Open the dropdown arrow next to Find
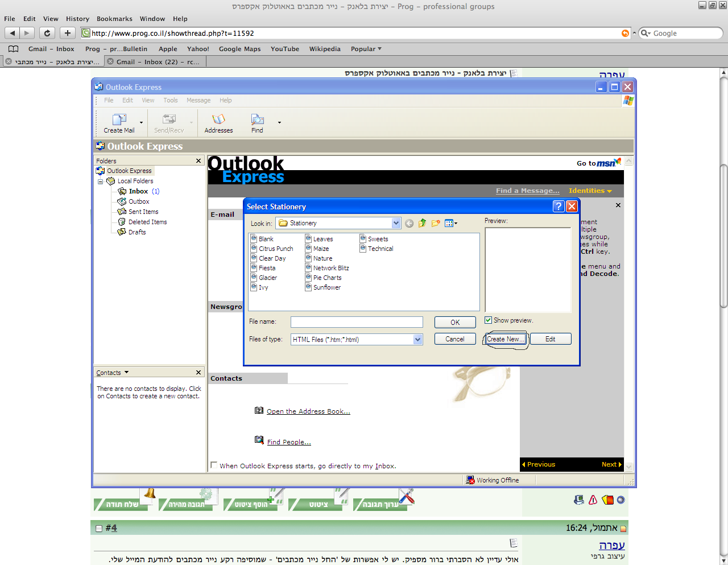 click(279, 122)
